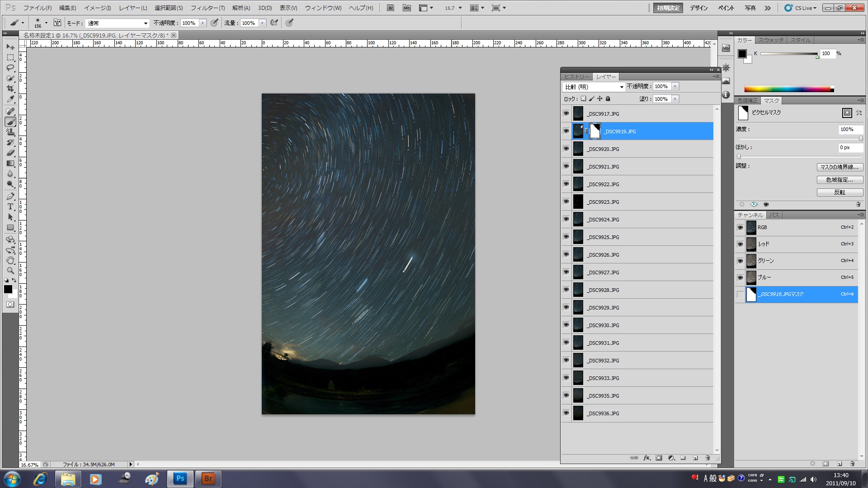The width and height of the screenshot is (868, 488).
Task: Hide the _DSC9917.JPG layer
Action: [x=566, y=113]
